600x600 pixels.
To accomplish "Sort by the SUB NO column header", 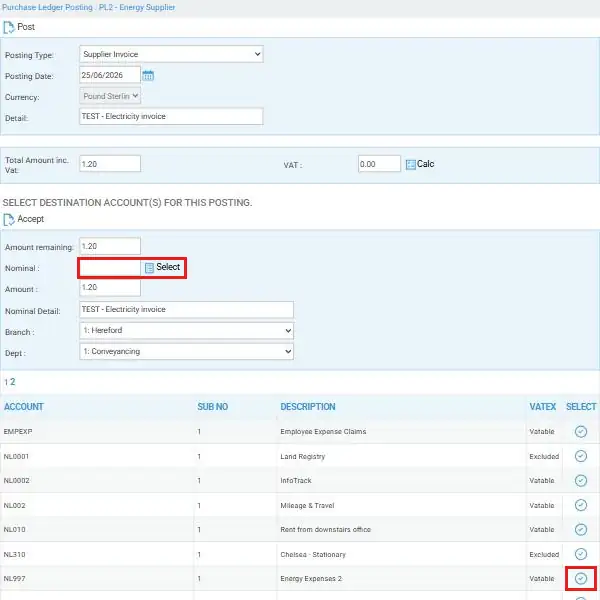I will (213, 407).
